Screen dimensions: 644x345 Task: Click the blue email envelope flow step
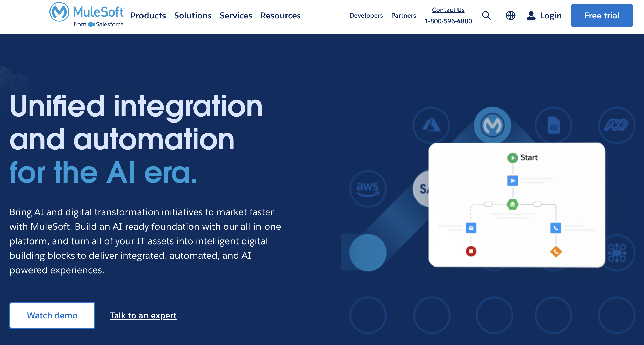pyautogui.click(x=471, y=228)
